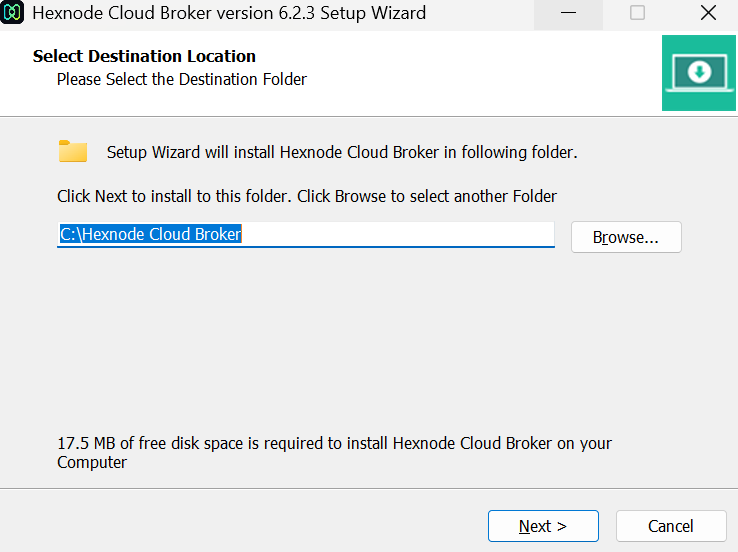Image resolution: width=738 pixels, height=552 pixels.
Task: Click the '17.5 MB of free disk space' notice
Action: [x=334, y=452]
